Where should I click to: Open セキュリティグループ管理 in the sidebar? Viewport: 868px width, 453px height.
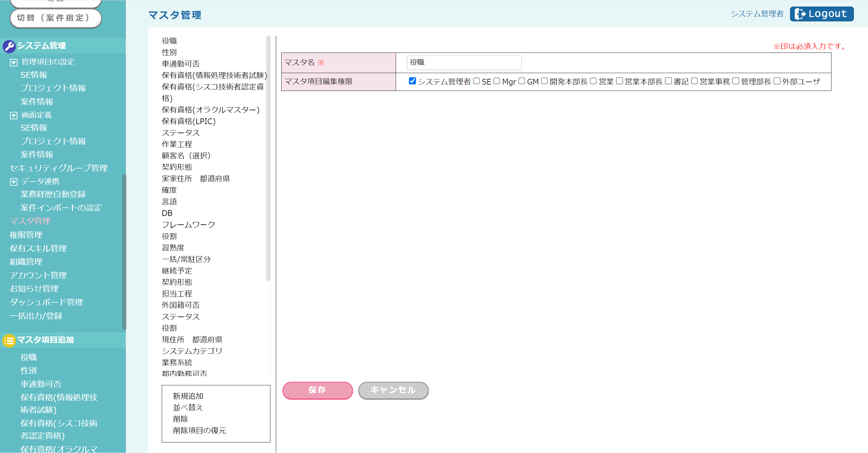click(x=59, y=168)
